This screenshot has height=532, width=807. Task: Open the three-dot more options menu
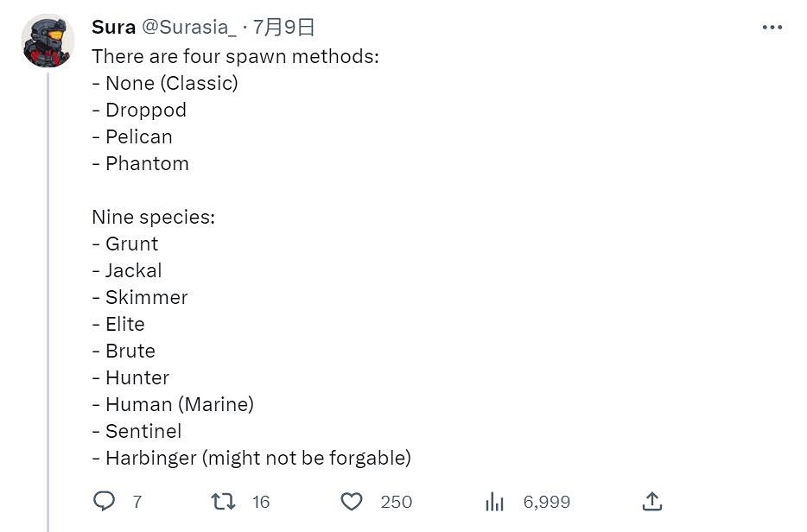coord(772,28)
